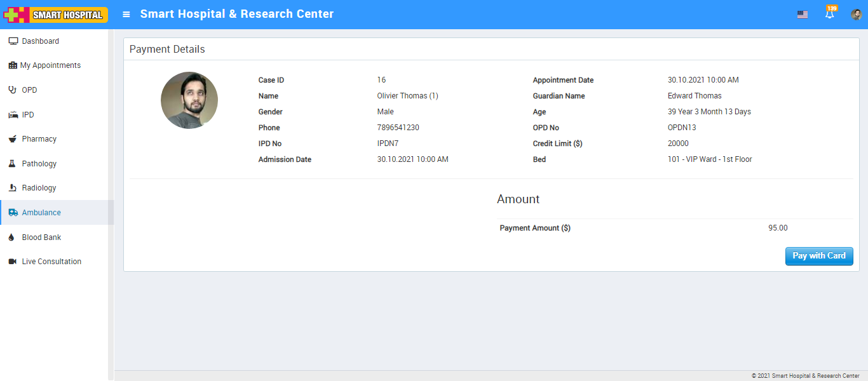Click the sidebar vertical scrollbar

pos(111,203)
